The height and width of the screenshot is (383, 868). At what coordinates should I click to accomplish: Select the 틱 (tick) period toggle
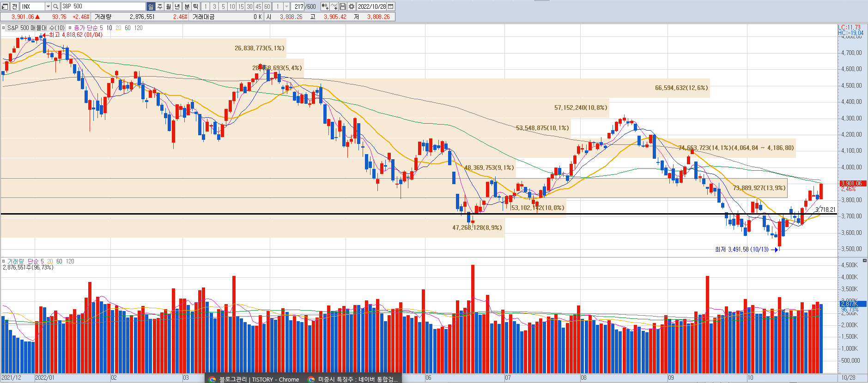[x=196, y=6]
